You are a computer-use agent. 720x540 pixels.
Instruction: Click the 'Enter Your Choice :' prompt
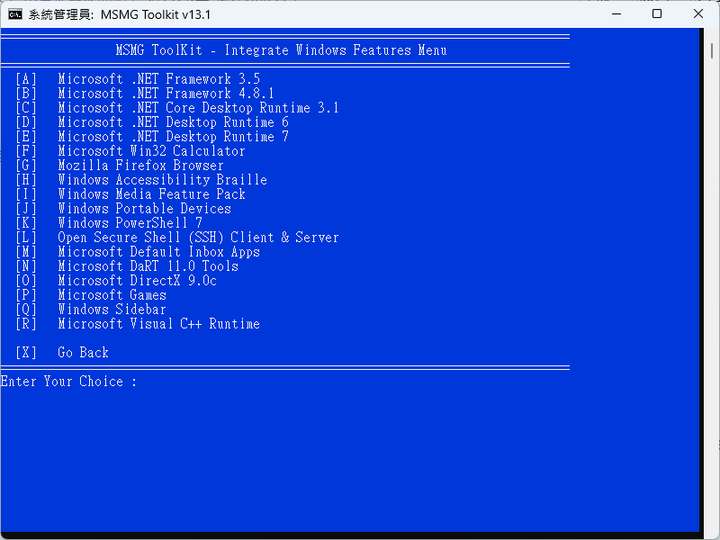[x=69, y=381]
